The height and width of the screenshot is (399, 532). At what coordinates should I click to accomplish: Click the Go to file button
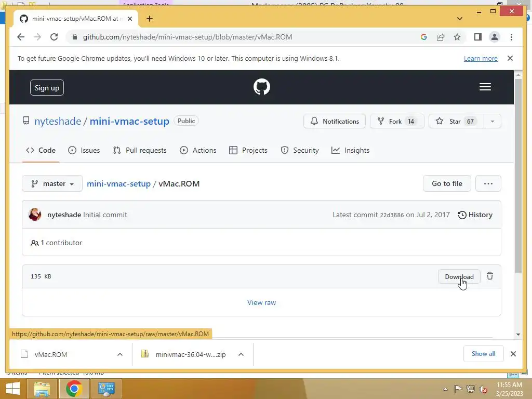(447, 183)
